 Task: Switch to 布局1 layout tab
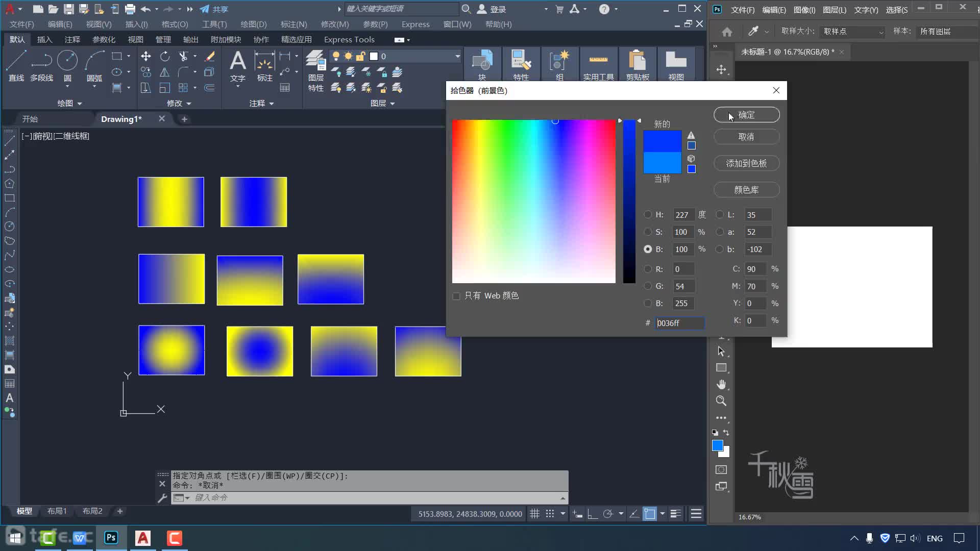point(57,511)
